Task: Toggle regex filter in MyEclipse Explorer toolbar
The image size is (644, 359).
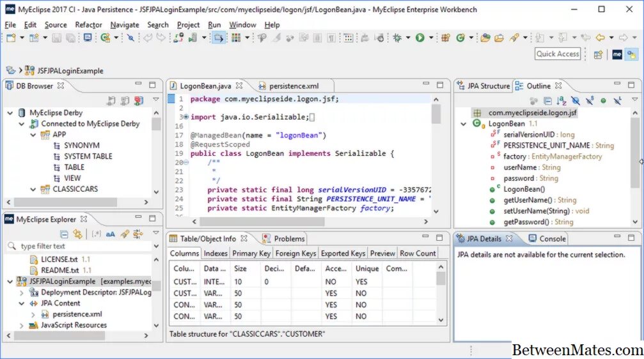Action: point(97,234)
